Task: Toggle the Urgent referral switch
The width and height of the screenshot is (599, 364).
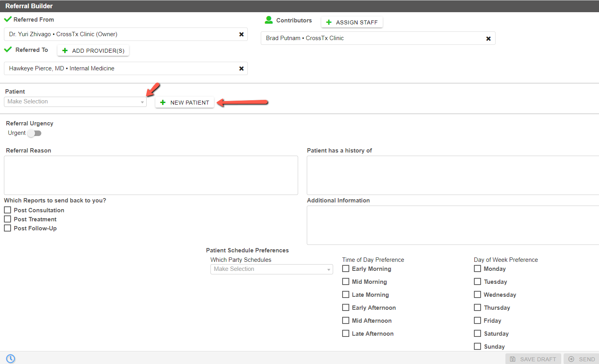Action: (x=35, y=133)
